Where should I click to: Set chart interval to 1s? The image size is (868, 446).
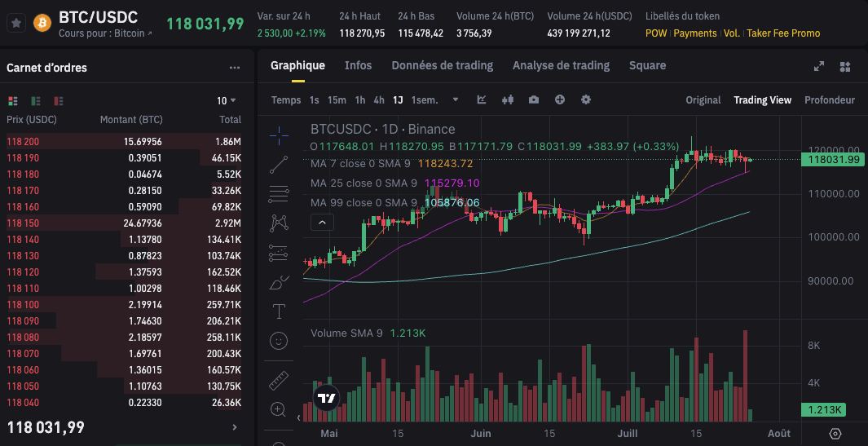pyautogui.click(x=315, y=100)
